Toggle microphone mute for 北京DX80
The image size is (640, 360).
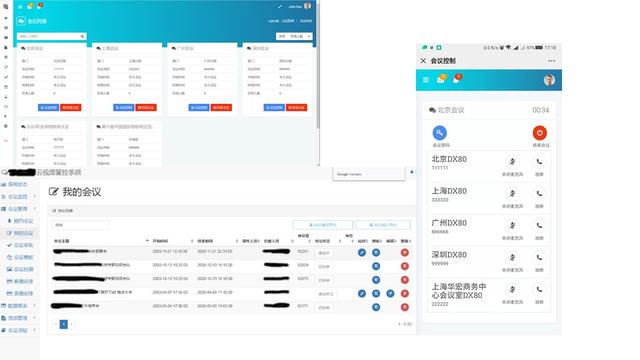click(512, 162)
